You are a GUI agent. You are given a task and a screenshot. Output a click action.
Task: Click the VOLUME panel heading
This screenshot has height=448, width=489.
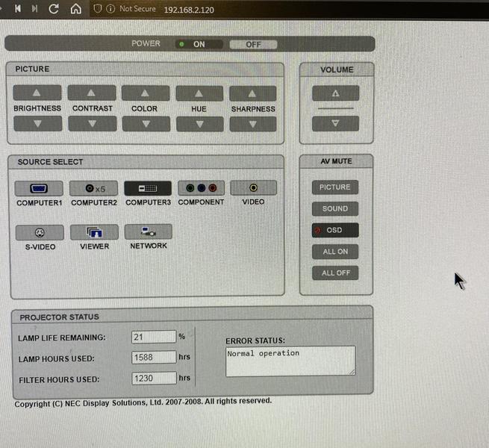337,69
